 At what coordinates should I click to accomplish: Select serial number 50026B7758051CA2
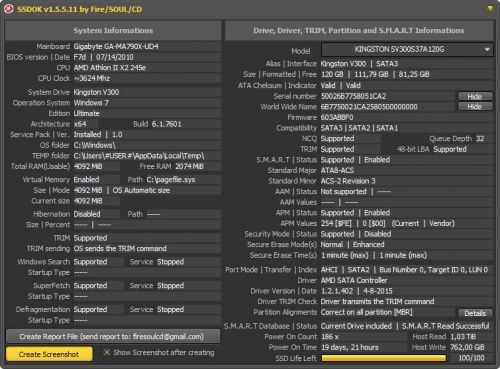(353, 96)
